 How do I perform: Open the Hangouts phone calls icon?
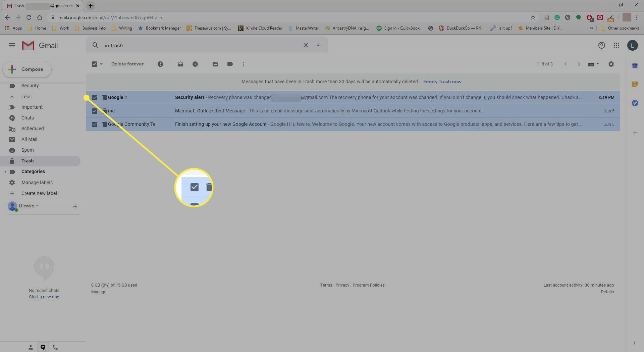point(55,347)
